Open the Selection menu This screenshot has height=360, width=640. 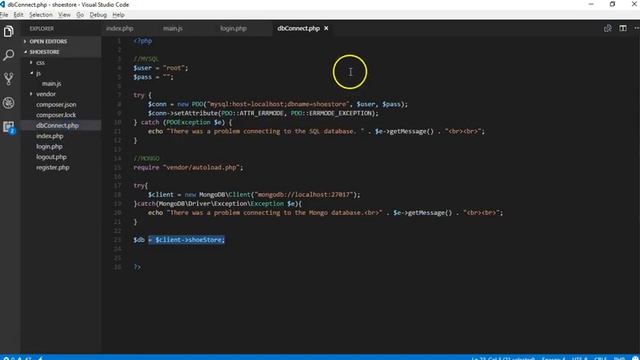[x=41, y=15]
